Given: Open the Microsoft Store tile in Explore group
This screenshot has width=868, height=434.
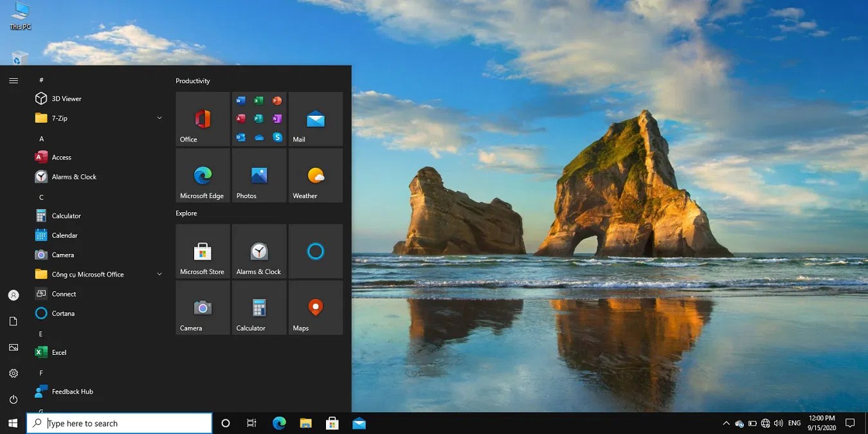Looking at the screenshot, I should (x=203, y=251).
